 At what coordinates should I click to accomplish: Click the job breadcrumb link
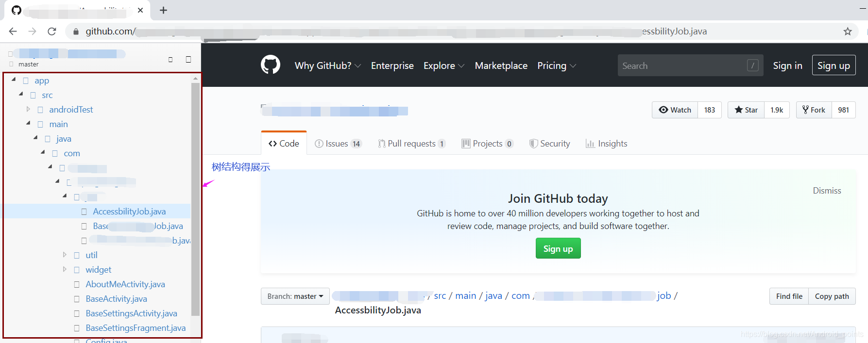(664, 295)
